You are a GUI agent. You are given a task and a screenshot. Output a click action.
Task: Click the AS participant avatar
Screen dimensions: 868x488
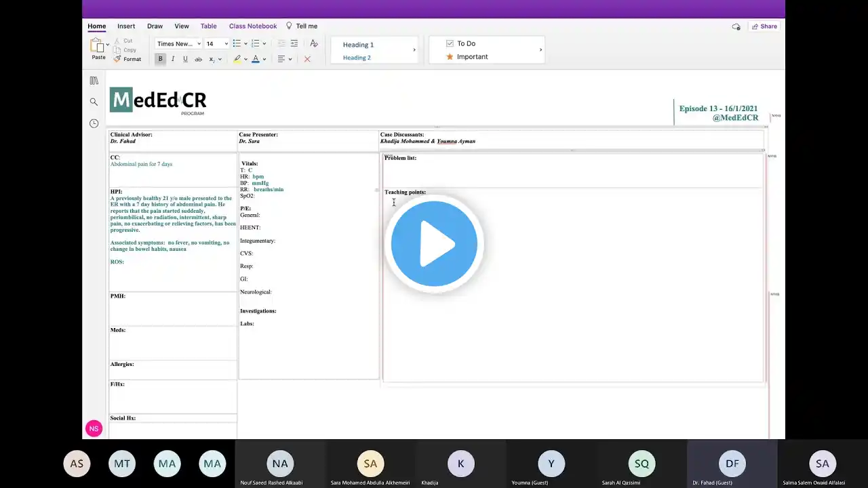[x=77, y=464]
